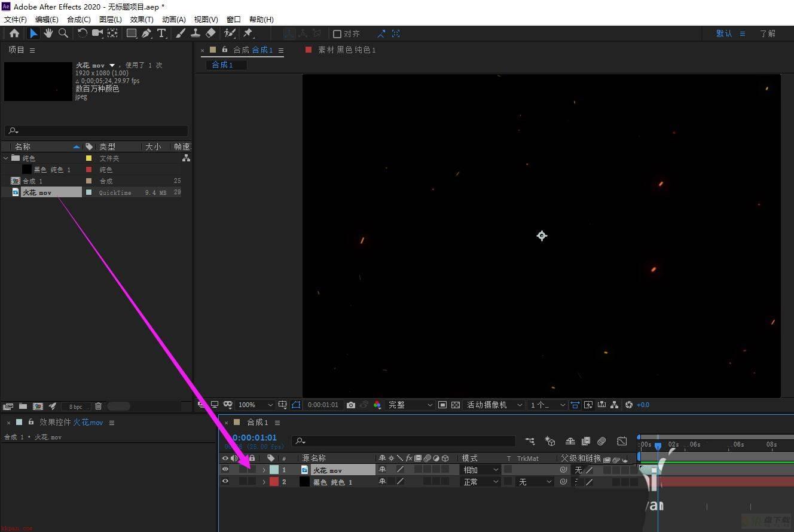Switch to the 素材 黑色 纯色1 tab
Screen dimensions: 794x532
coord(347,50)
